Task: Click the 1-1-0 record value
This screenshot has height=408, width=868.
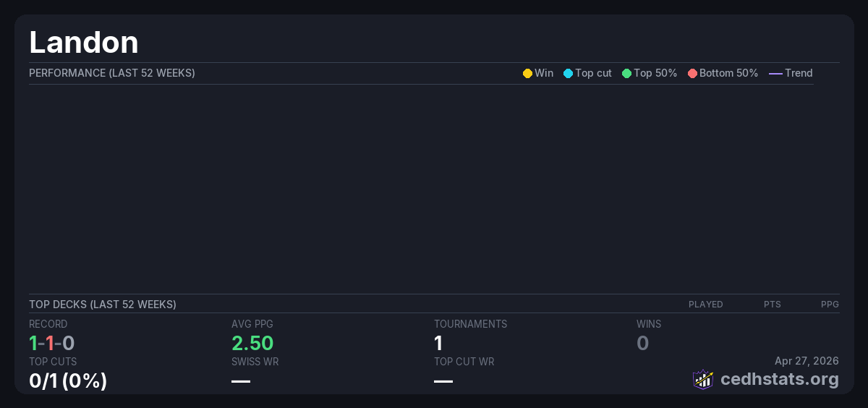Action: coord(52,343)
